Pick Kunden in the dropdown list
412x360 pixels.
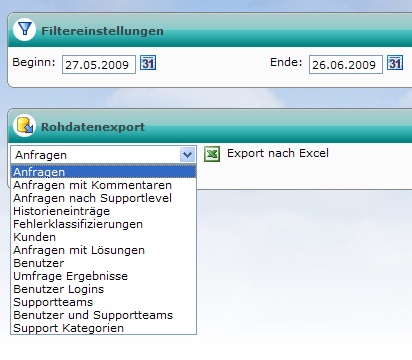click(103, 237)
